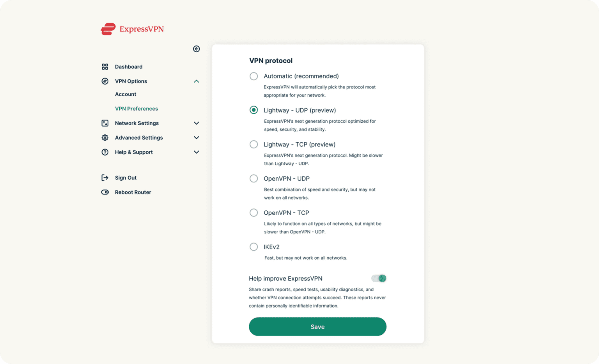Select the OpenVPN - TCP protocol
Viewport: 599px width, 364px height.
point(253,212)
